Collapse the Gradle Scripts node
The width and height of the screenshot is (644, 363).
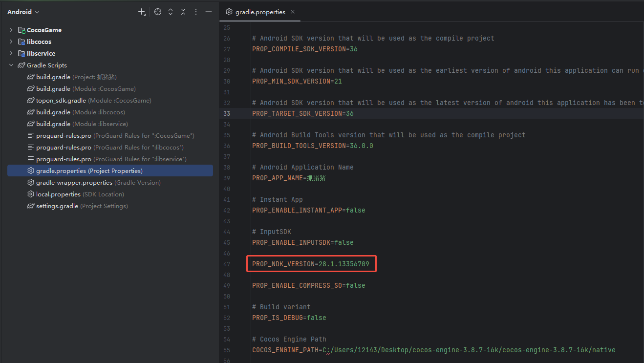[11, 65]
